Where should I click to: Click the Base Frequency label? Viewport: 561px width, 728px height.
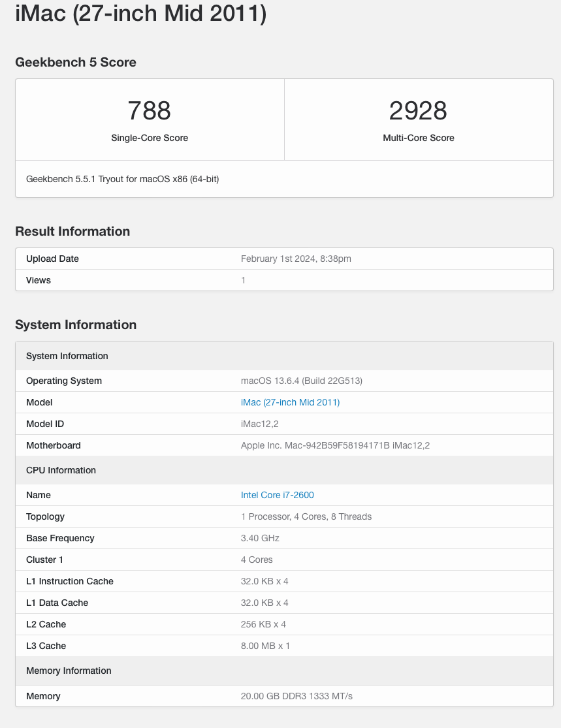60,539
